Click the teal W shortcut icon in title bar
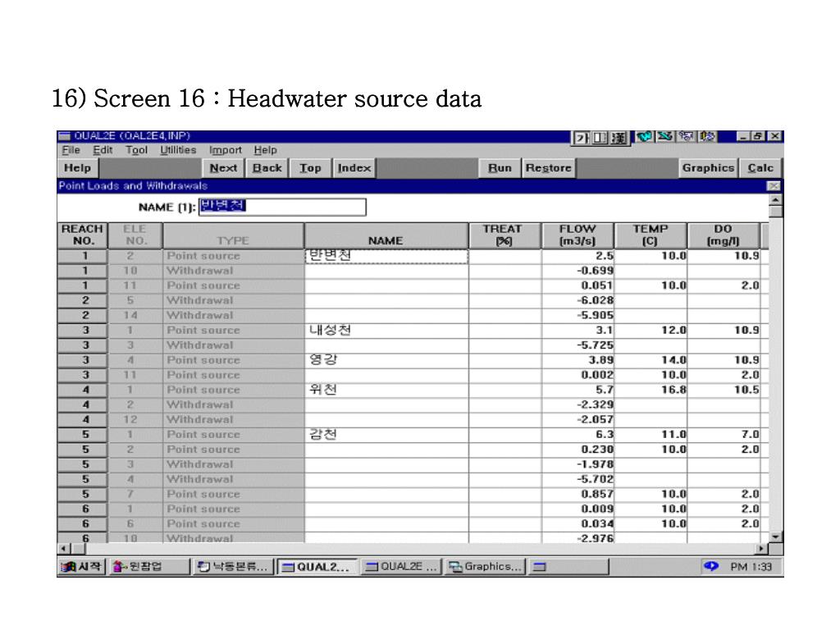Screen dimensions: 840x630 click(x=645, y=137)
